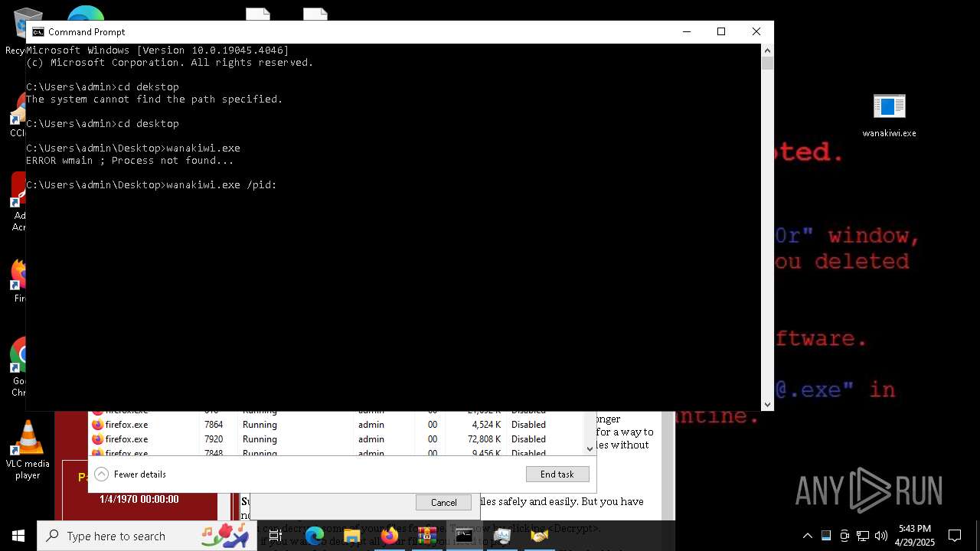Click Task Manager list scrollbar down arrow
Screen dimensions: 980x551
point(590,449)
